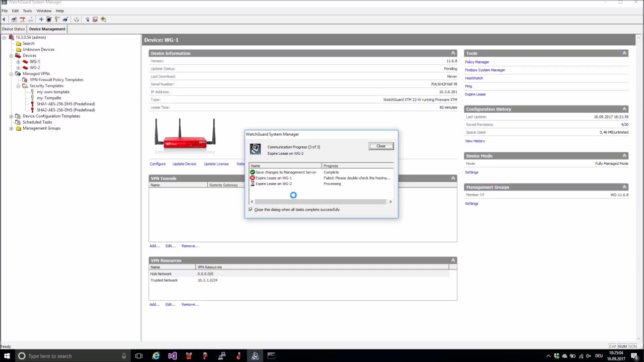Collapse the Security Templates tree node
This screenshot has height=362, width=644.
point(18,85)
